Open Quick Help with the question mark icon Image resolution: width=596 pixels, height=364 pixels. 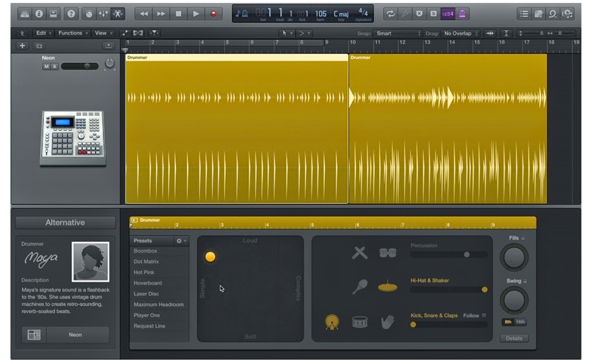[x=71, y=14]
